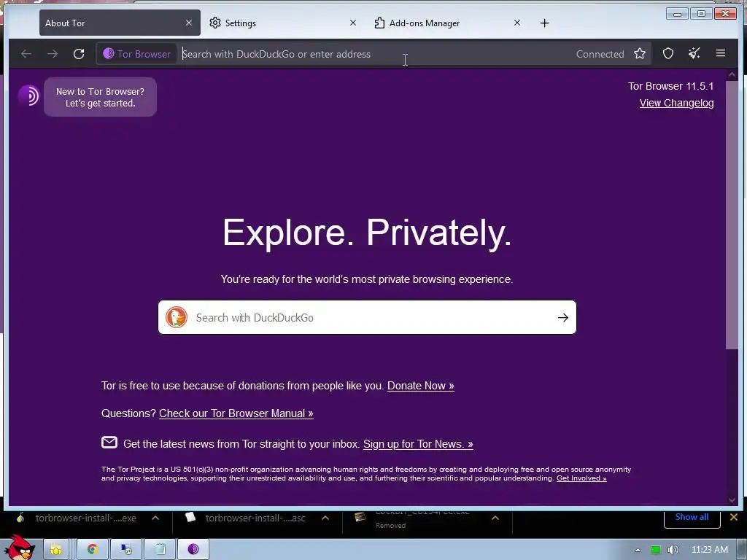This screenshot has height=560, width=747.
Task: Open Check our Tor Browser Manual link
Action: pyautogui.click(x=236, y=413)
